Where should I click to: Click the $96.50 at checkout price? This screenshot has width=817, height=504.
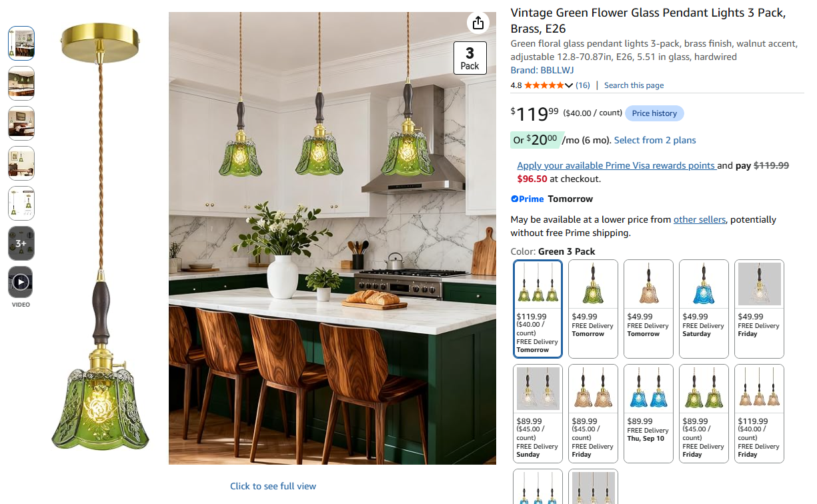click(x=532, y=179)
